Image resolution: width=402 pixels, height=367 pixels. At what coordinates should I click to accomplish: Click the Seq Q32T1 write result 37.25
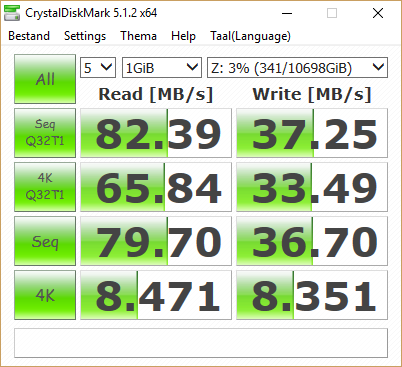(x=312, y=133)
